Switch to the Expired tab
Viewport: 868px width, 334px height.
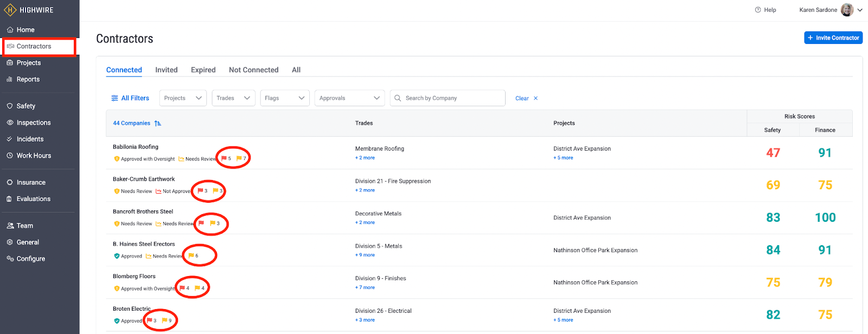click(203, 70)
